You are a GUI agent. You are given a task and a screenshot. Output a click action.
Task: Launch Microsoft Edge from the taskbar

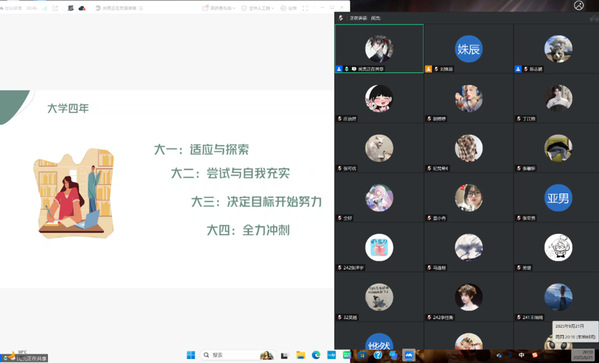point(316,355)
